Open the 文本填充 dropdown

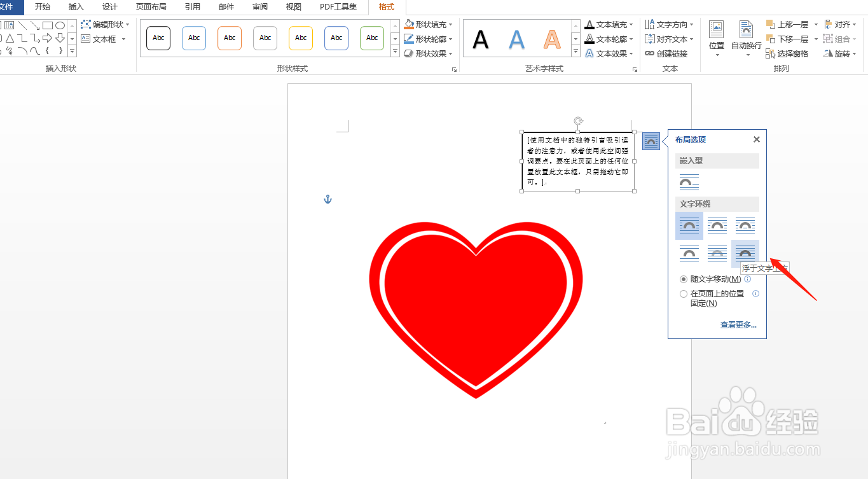609,24
